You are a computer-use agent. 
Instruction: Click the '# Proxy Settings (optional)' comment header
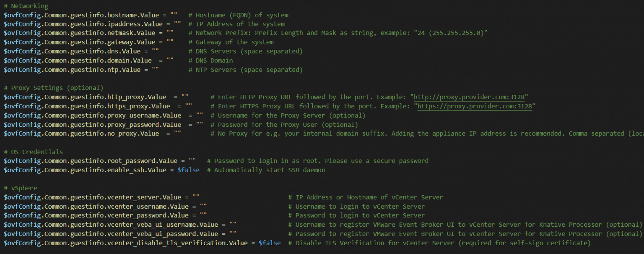(x=53, y=88)
